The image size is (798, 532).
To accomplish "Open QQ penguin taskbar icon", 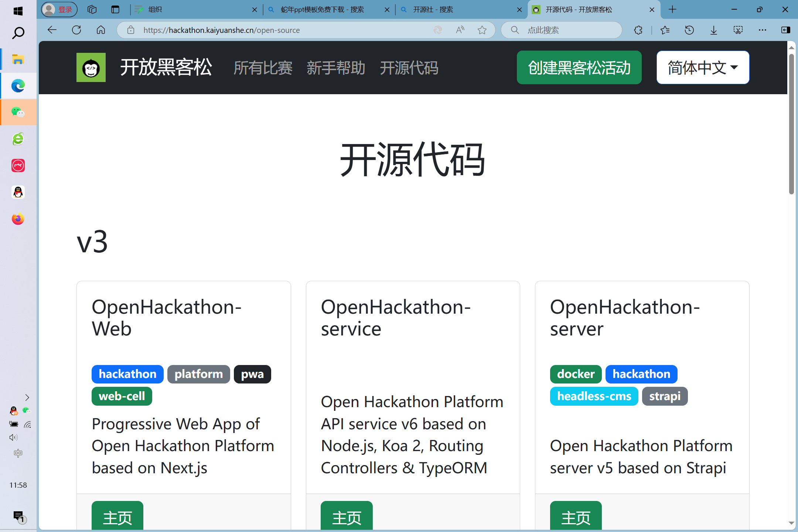I will [x=18, y=192].
